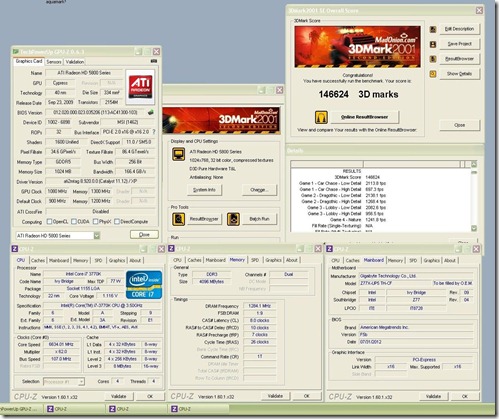Click the first CPU-Z taskbar item

click(74, 409)
